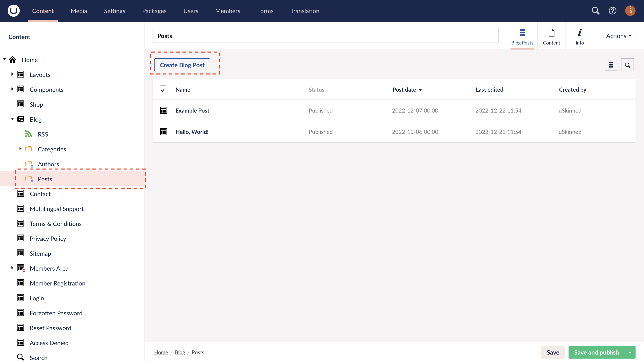Expand the Categories tree node
Viewport: 644px width, 362px height.
click(20, 149)
